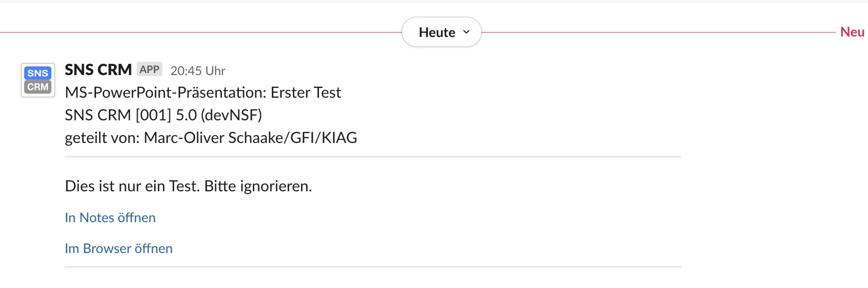Click the red Neu unread marker
The height and width of the screenshot is (288, 868).
click(x=852, y=32)
